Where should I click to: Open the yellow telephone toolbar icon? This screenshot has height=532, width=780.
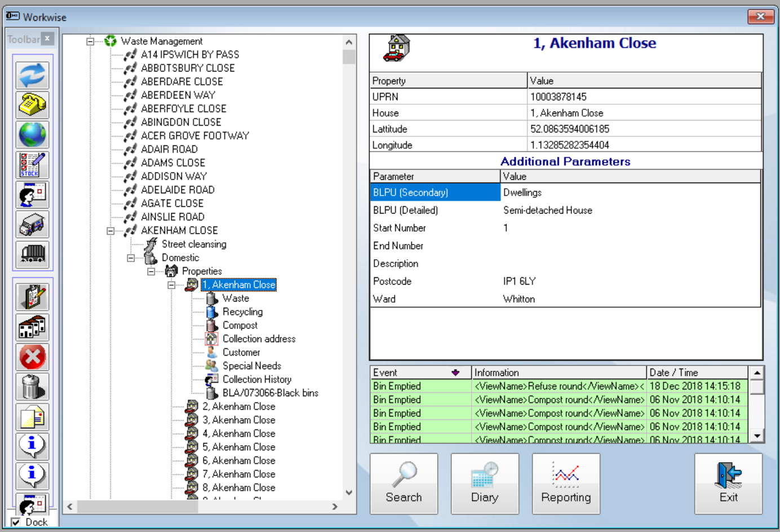(x=32, y=105)
